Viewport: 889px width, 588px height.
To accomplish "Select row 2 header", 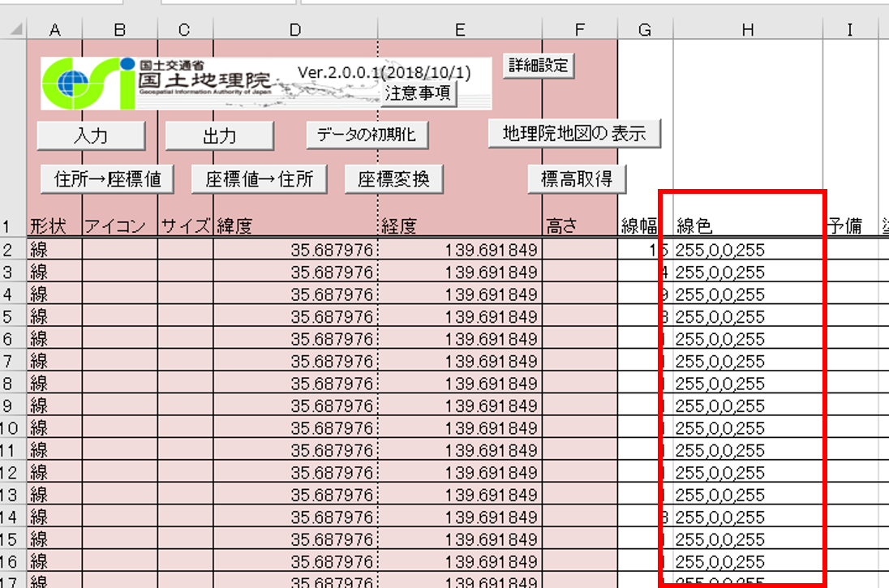I will [x=13, y=249].
